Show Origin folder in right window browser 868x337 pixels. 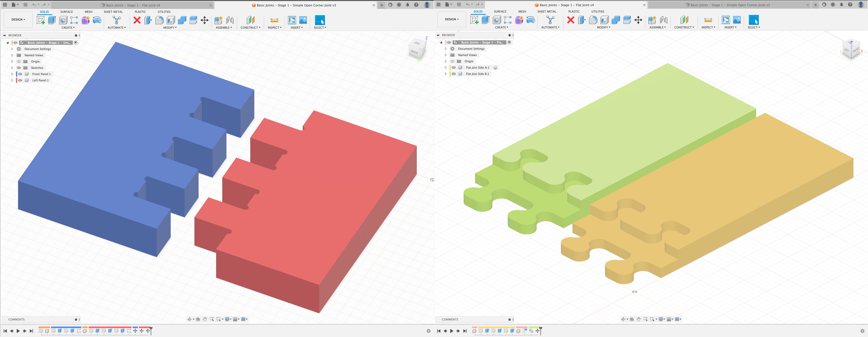(x=453, y=61)
